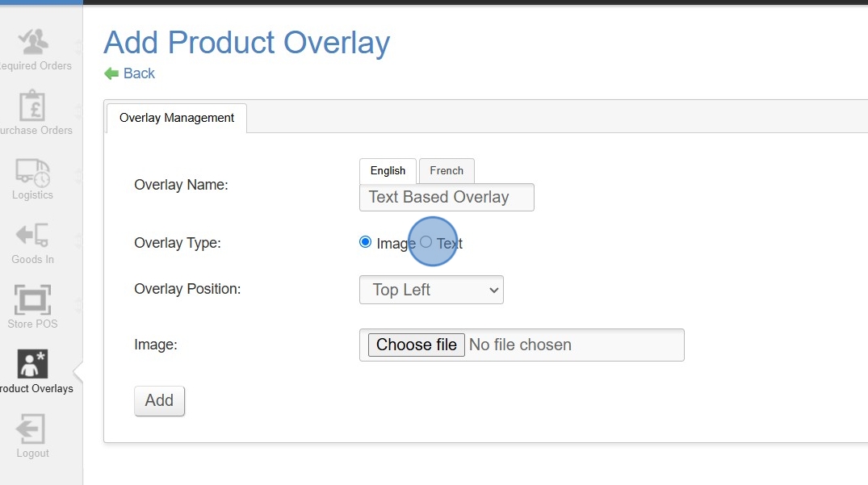
Task: Open the Required Orders sidebar icon
Action: [33, 41]
